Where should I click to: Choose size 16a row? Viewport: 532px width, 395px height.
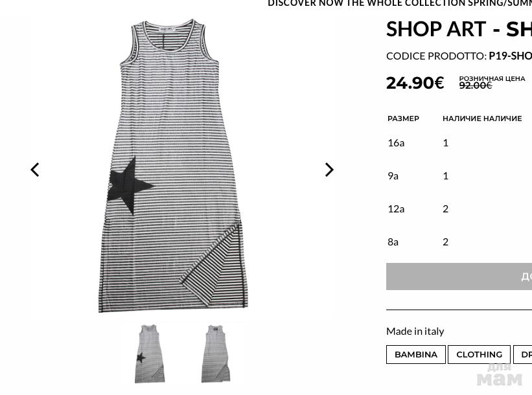point(459,142)
